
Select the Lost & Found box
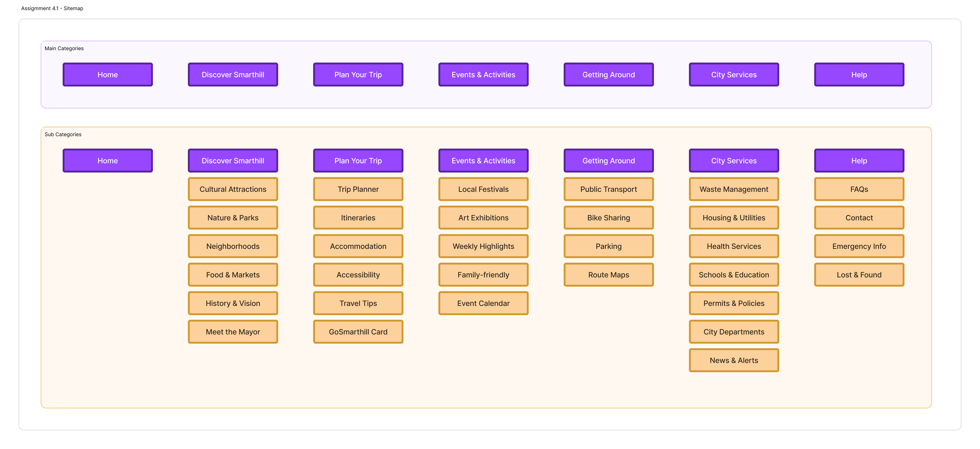[x=859, y=274]
